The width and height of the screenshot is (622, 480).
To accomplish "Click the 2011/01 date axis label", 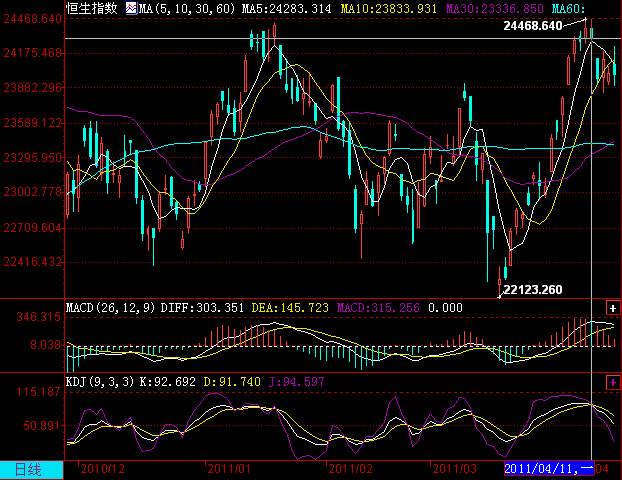I will point(229,469).
